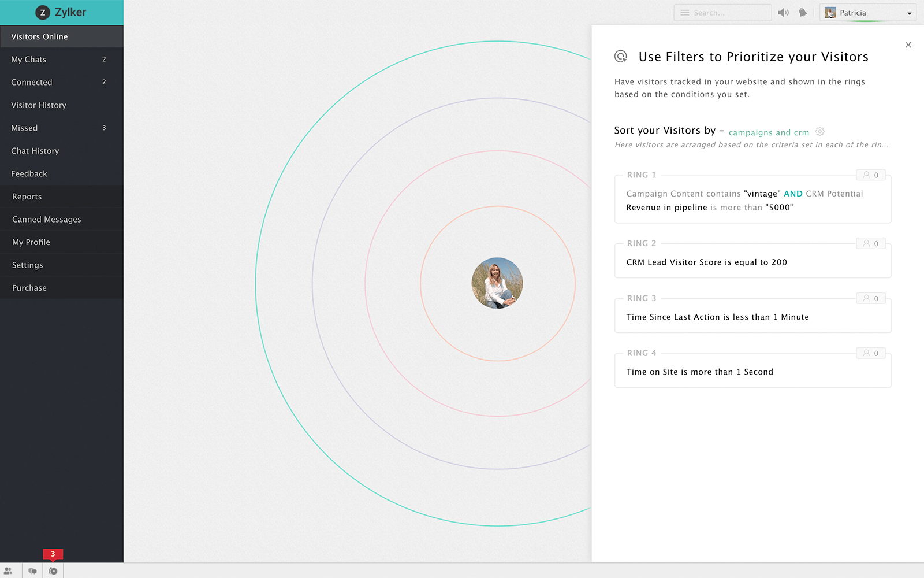Viewport: 924px width, 578px height.
Task: Click into the Search field
Action: (729, 13)
